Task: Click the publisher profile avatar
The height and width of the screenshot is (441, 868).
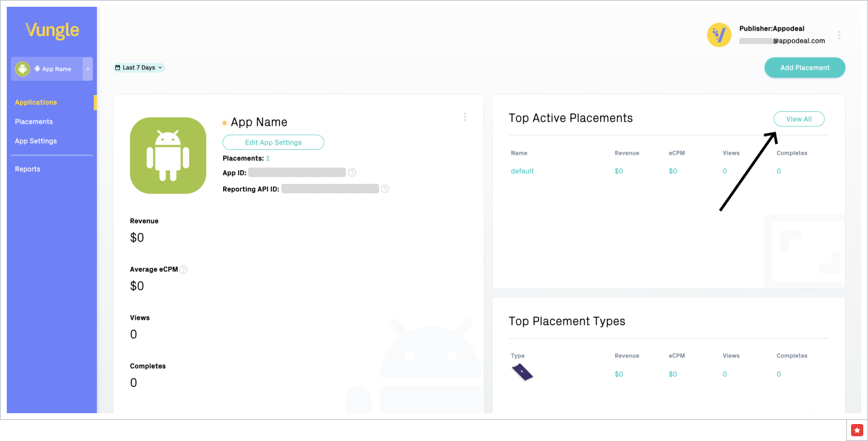Action: pos(719,35)
